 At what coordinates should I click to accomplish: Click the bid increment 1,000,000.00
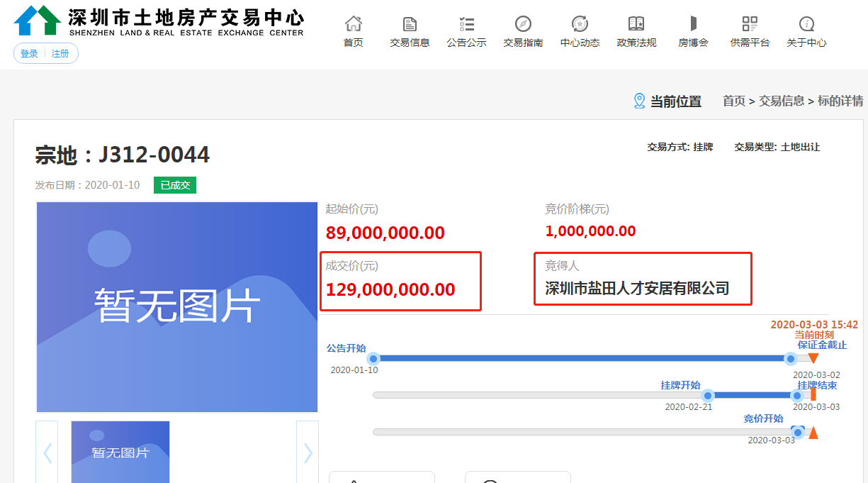point(590,231)
